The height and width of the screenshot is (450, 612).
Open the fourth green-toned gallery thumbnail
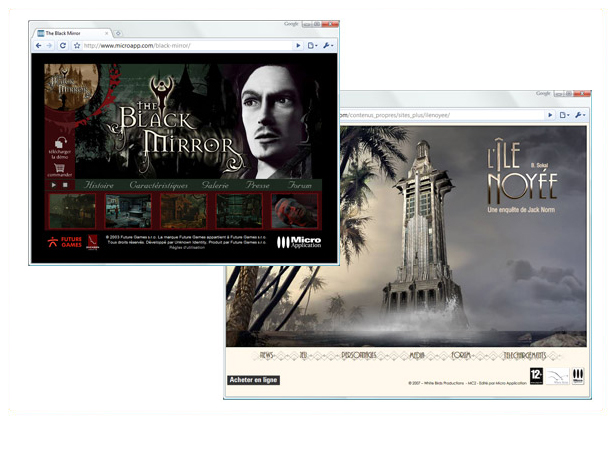coord(239,211)
